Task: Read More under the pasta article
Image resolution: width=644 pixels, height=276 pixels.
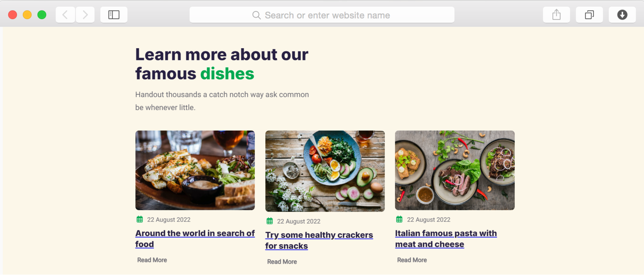Action: 412,260
